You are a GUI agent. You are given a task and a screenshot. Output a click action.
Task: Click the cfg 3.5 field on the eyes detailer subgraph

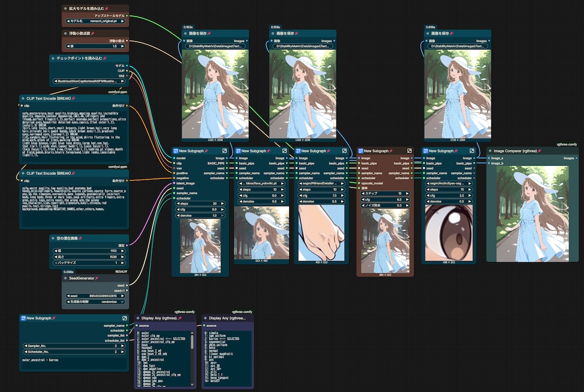click(x=449, y=195)
